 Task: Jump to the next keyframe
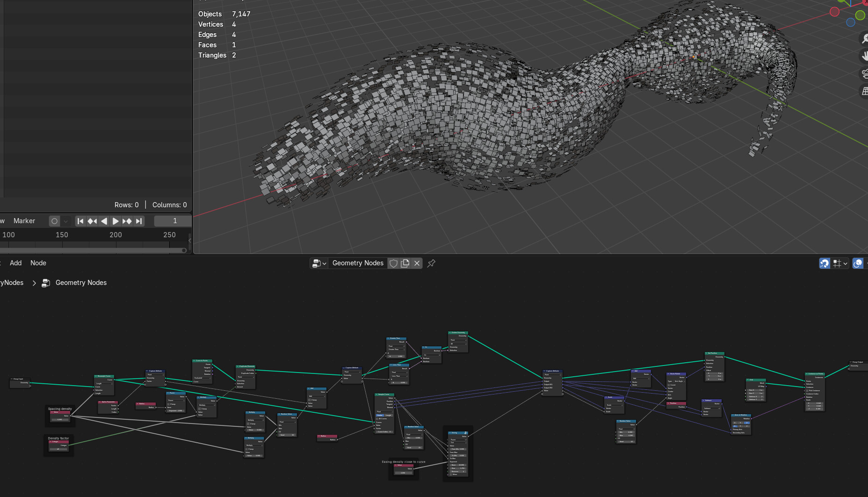coord(127,221)
